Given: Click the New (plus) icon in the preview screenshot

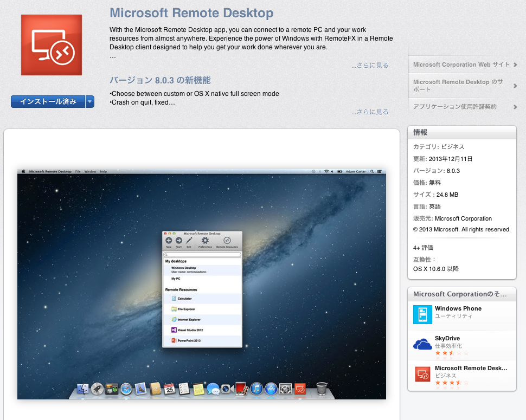Looking at the screenshot, I should pyautogui.click(x=169, y=241).
